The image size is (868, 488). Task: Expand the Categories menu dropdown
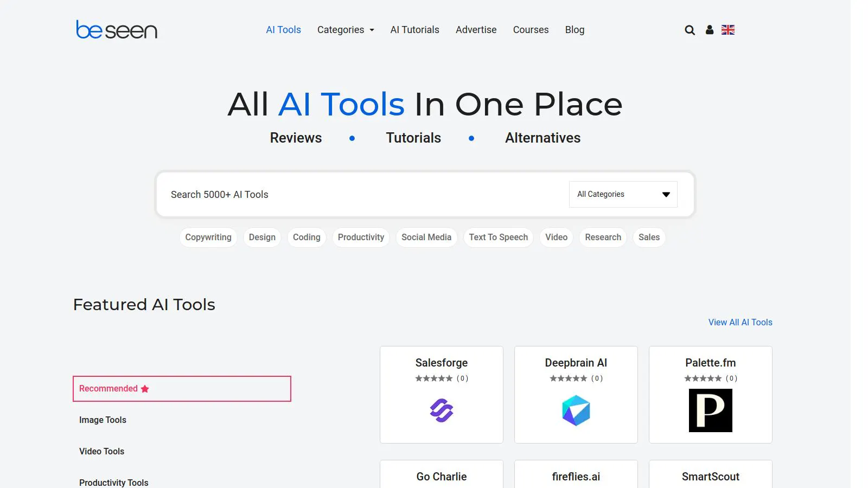(346, 30)
